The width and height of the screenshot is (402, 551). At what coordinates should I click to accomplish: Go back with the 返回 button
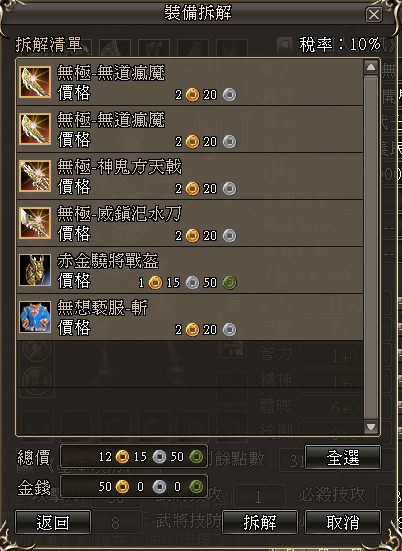click(x=53, y=522)
